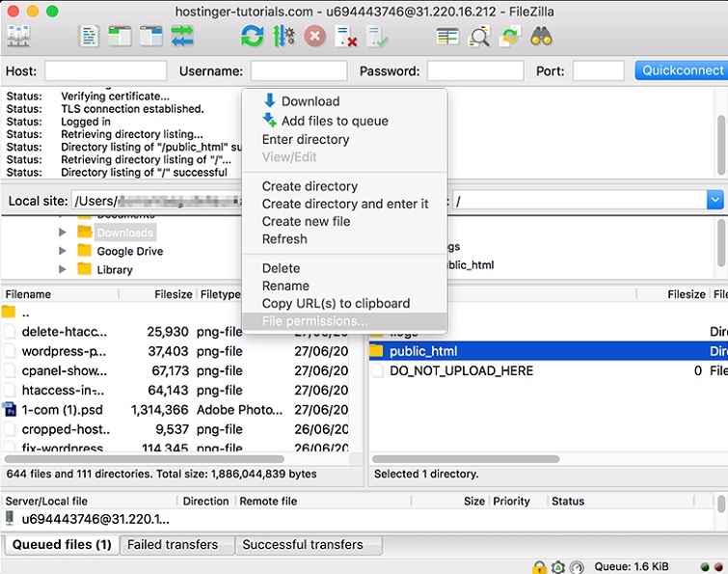The width and height of the screenshot is (728, 574).
Task: Click the Host input field
Action: coord(105,70)
